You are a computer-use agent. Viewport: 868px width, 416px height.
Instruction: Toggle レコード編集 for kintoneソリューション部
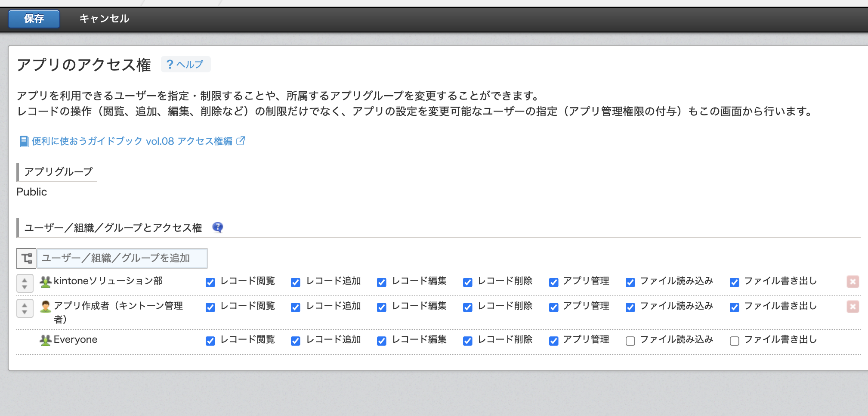pyautogui.click(x=382, y=283)
